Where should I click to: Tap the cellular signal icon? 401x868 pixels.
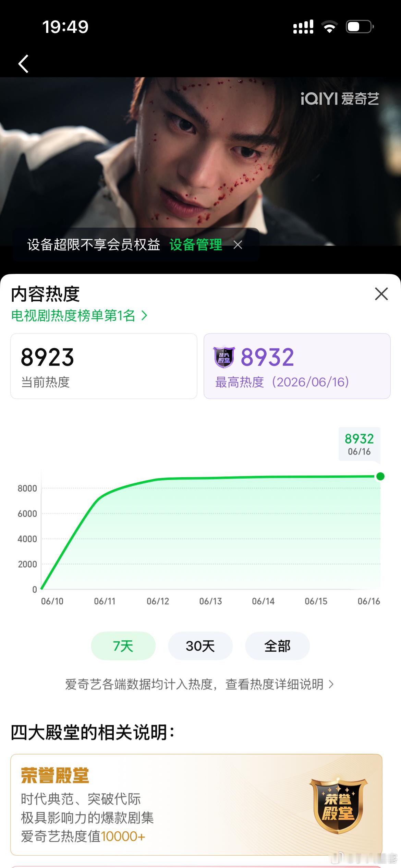303,26
